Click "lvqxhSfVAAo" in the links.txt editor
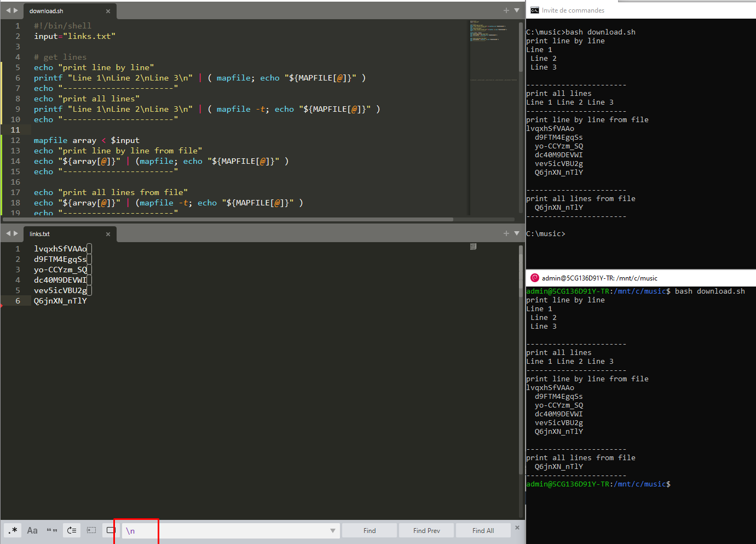This screenshot has width=756, height=544. (x=60, y=249)
